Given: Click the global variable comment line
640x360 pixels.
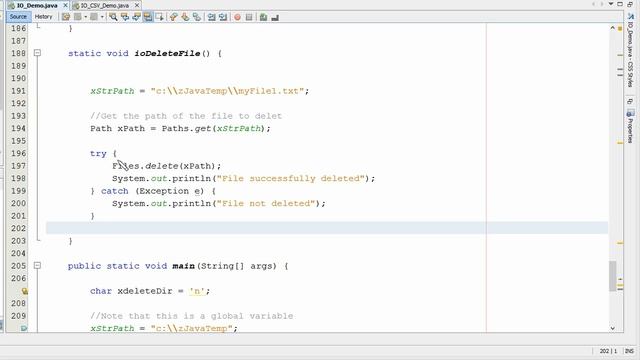Looking at the screenshot, I should pos(191,316).
